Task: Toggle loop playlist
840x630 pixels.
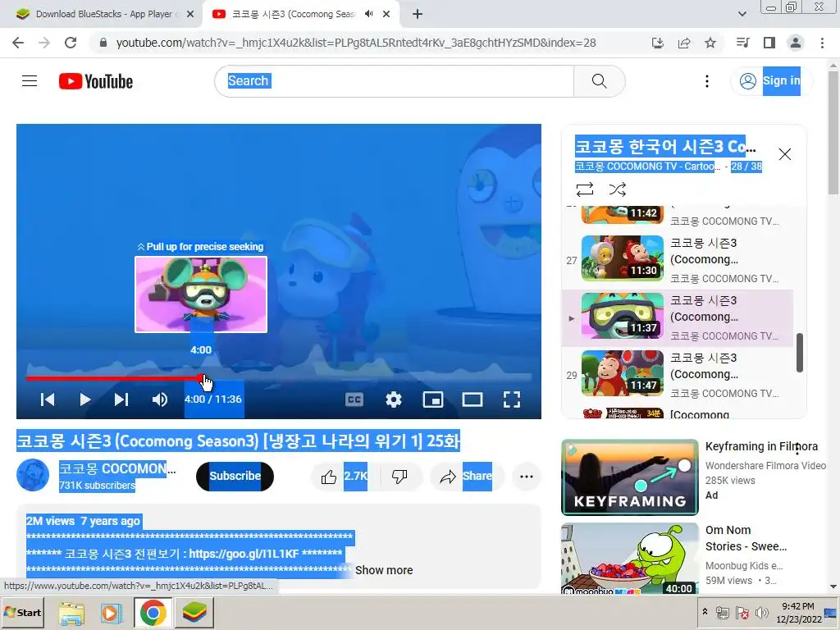Action: 584,189
